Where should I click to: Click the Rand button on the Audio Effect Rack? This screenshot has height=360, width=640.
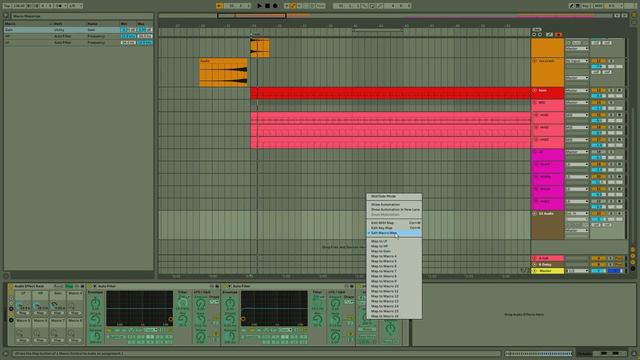coord(59,287)
